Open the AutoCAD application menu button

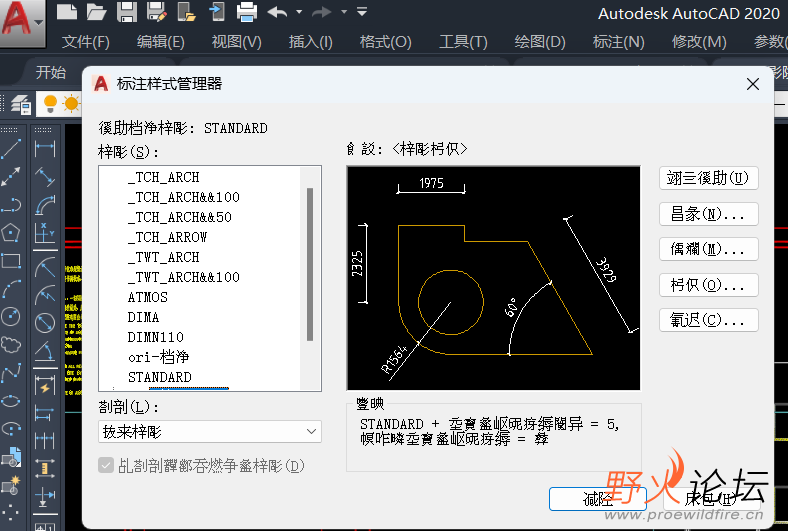click(22, 23)
